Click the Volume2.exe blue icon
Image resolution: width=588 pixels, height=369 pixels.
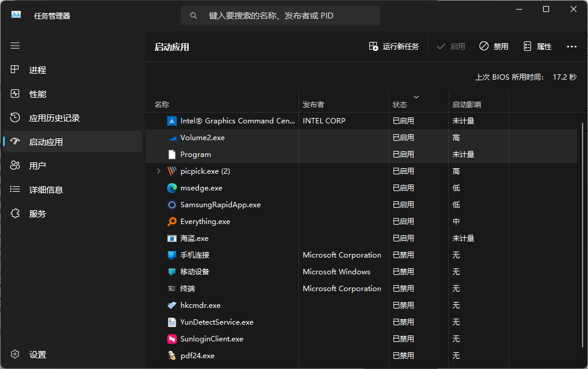click(x=172, y=138)
